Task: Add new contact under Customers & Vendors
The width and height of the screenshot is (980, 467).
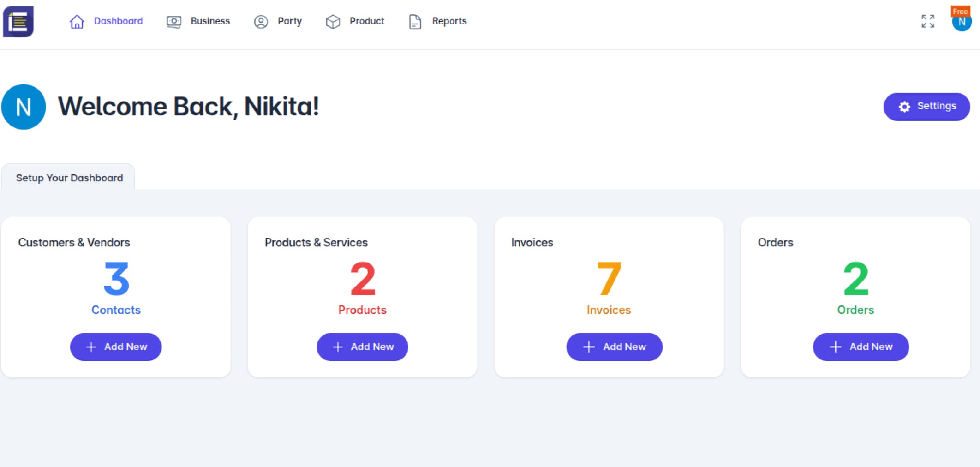Action: [116, 347]
